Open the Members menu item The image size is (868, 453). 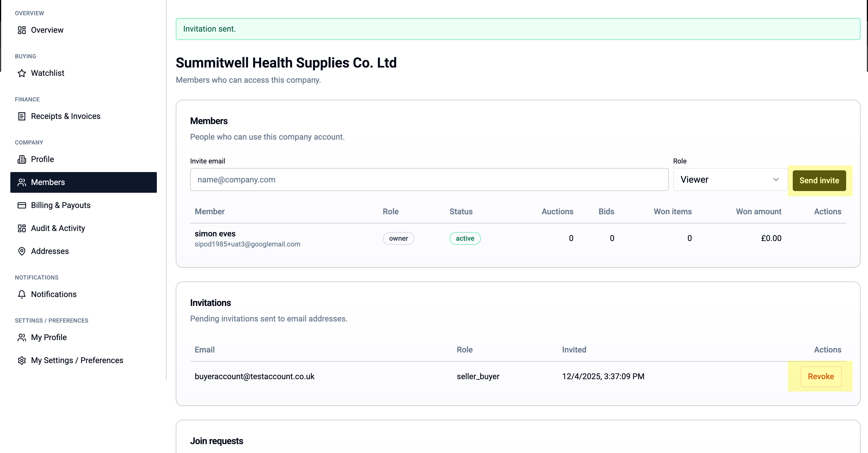click(x=83, y=182)
